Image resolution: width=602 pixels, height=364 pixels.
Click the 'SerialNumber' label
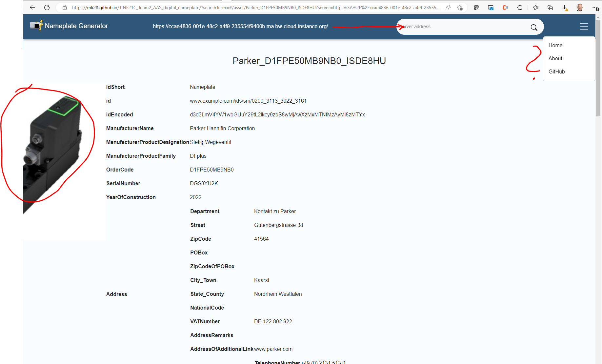(123, 183)
